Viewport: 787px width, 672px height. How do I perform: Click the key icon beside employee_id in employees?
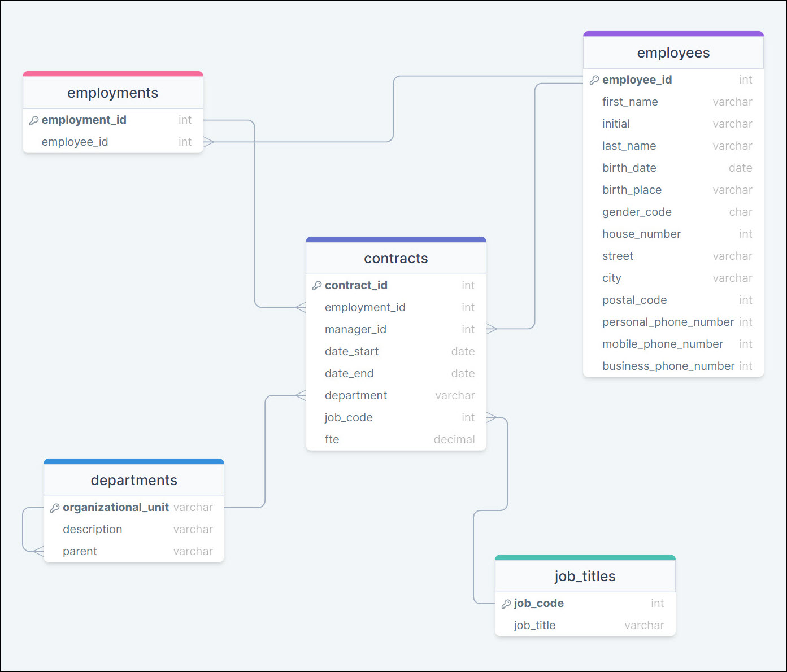[x=594, y=80]
